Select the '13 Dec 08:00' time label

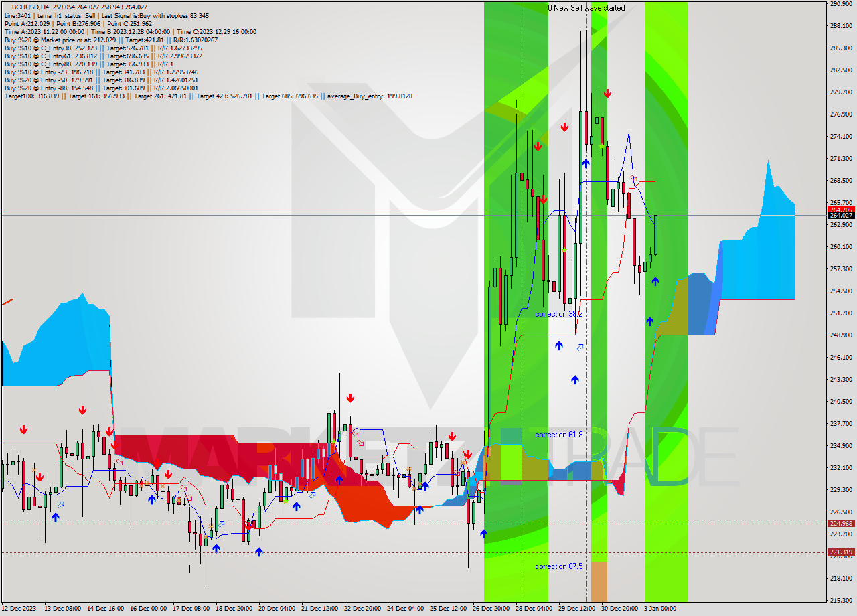coord(62,609)
